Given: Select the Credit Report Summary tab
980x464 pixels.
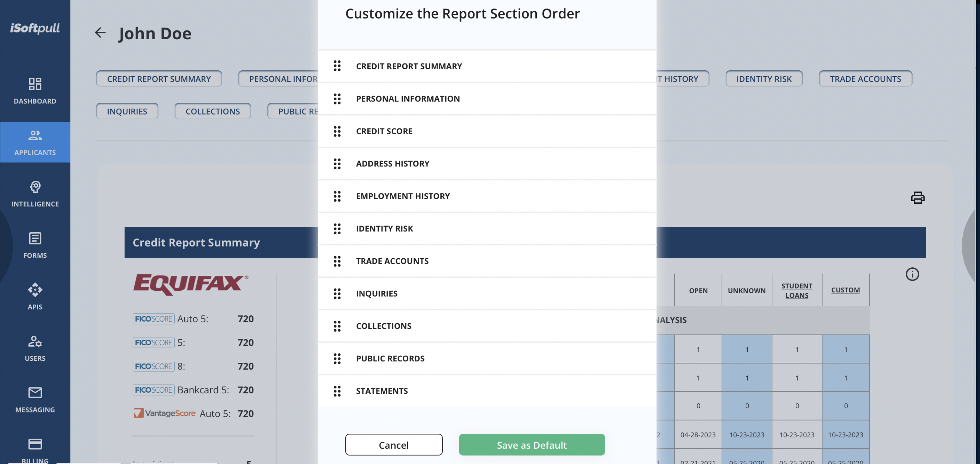Looking at the screenshot, I should click(159, 78).
